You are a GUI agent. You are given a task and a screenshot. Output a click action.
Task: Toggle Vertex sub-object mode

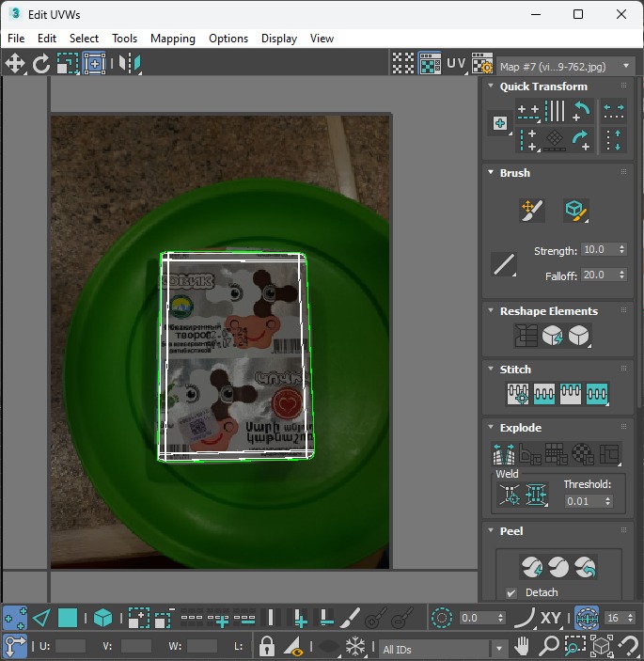click(15, 618)
